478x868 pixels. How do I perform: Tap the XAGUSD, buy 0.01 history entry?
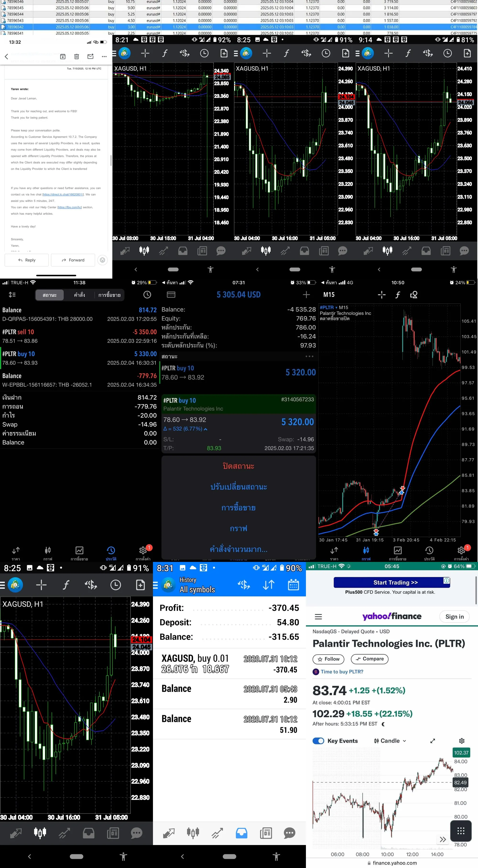229,664
